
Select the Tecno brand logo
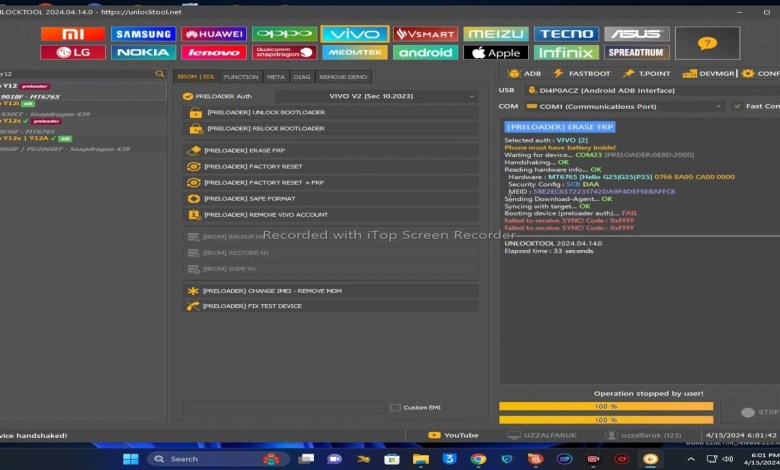click(567, 34)
